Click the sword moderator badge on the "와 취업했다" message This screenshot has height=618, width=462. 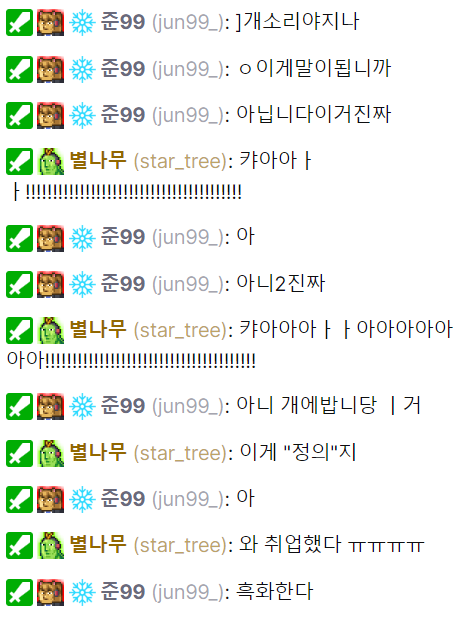click(19, 545)
